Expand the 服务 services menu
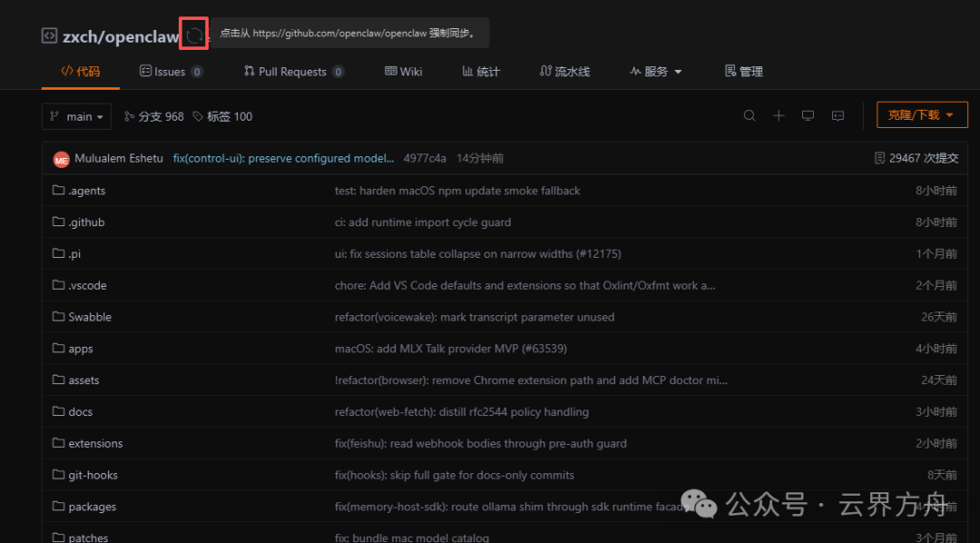This screenshot has height=543, width=980. [x=656, y=72]
